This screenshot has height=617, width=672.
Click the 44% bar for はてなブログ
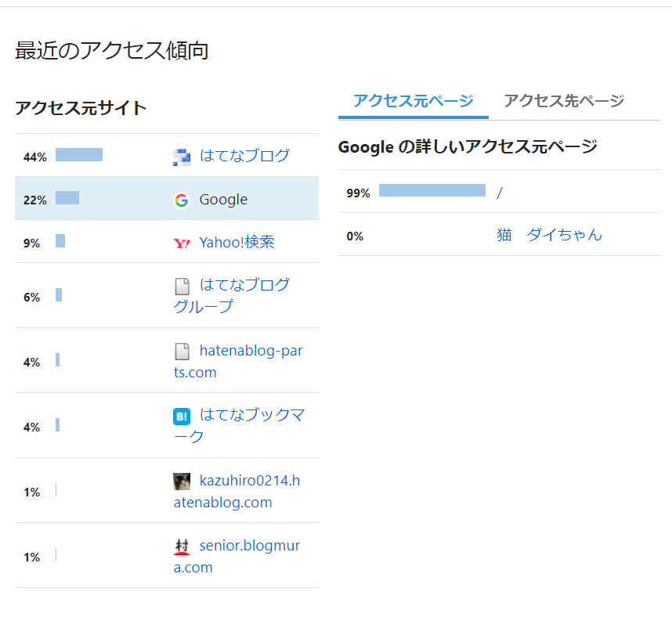click(x=79, y=155)
